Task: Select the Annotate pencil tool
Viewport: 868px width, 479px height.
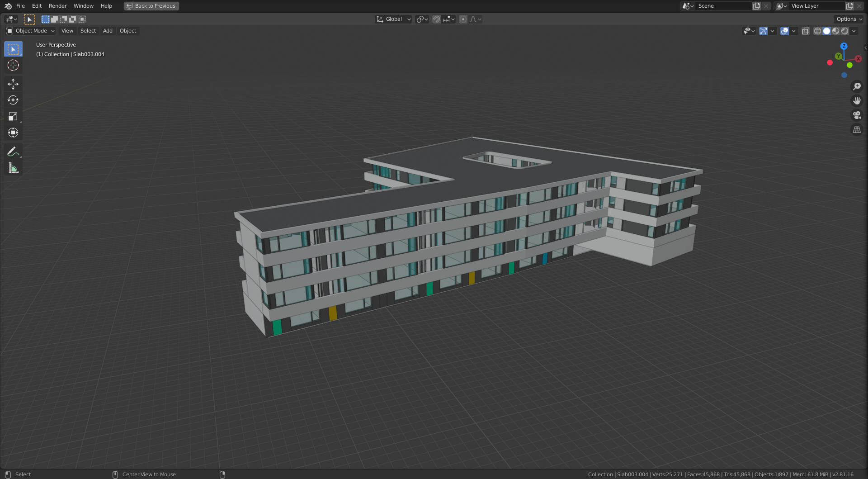Action: click(13, 152)
